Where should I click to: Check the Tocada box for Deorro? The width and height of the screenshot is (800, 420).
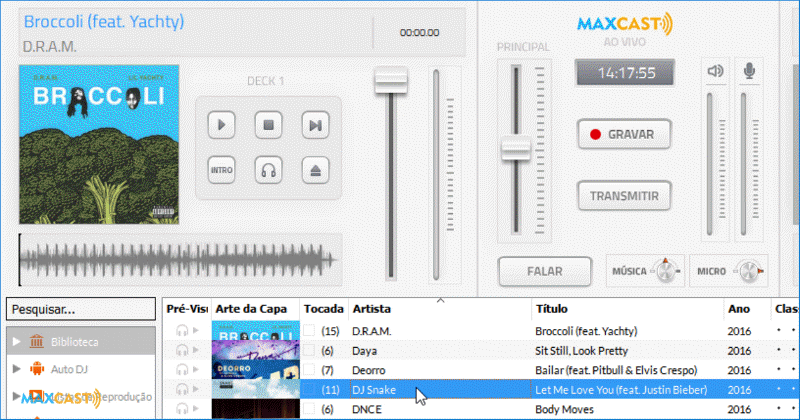(x=309, y=369)
